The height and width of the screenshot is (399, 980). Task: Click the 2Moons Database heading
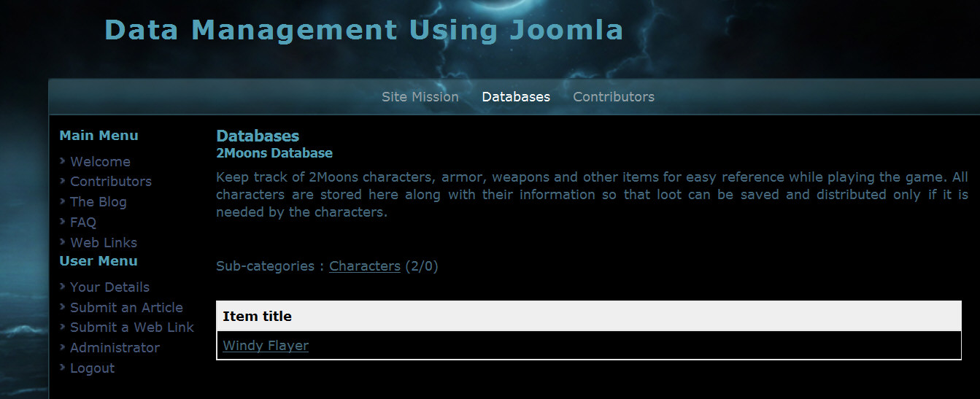click(274, 153)
